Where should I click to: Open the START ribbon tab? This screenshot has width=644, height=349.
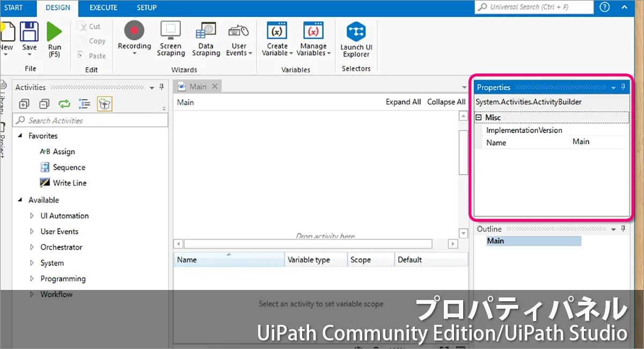pyautogui.click(x=13, y=8)
